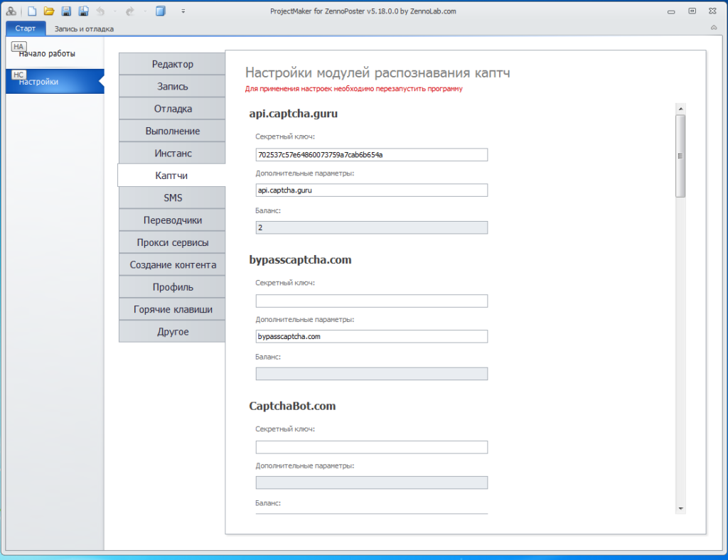Click the undo arrow icon
The width and height of the screenshot is (728, 560).
point(101,11)
